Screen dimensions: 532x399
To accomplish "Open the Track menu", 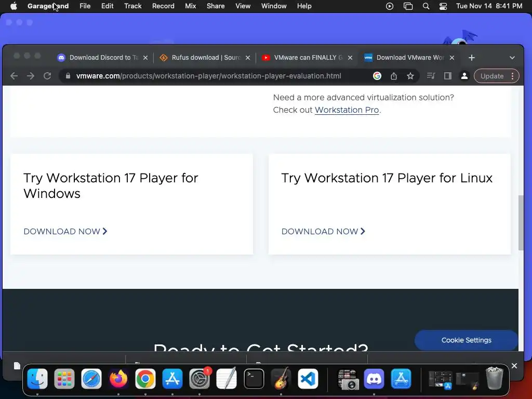I will point(132,6).
